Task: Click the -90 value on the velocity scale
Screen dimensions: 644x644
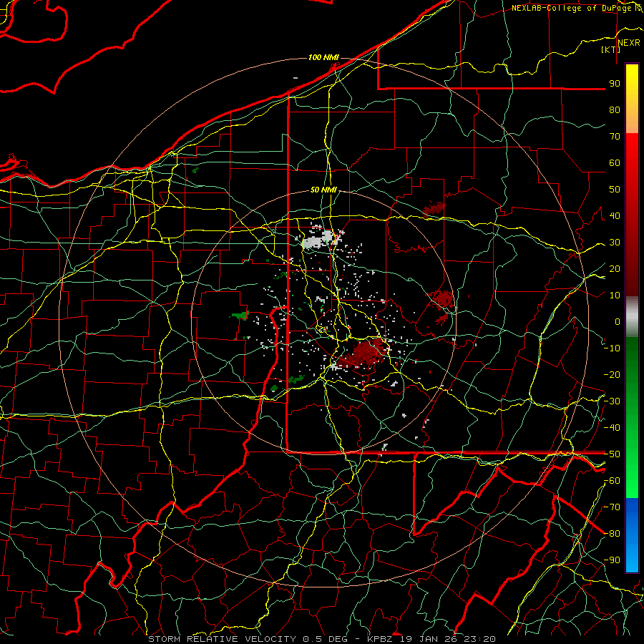Action: [612, 560]
